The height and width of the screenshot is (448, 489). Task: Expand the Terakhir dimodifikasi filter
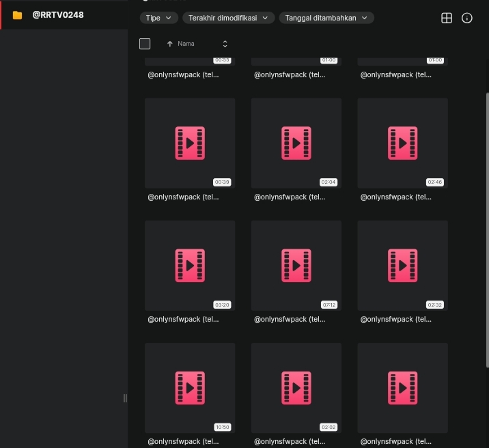[228, 18]
